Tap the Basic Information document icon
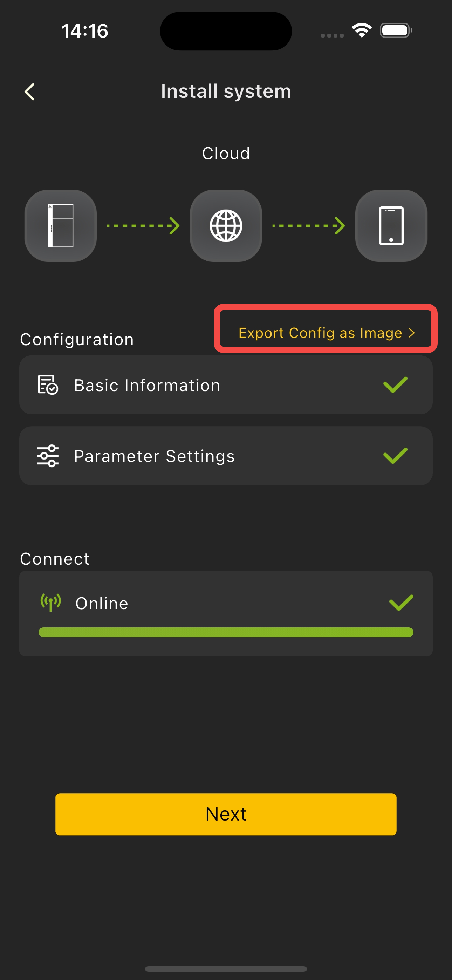 [x=48, y=384]
